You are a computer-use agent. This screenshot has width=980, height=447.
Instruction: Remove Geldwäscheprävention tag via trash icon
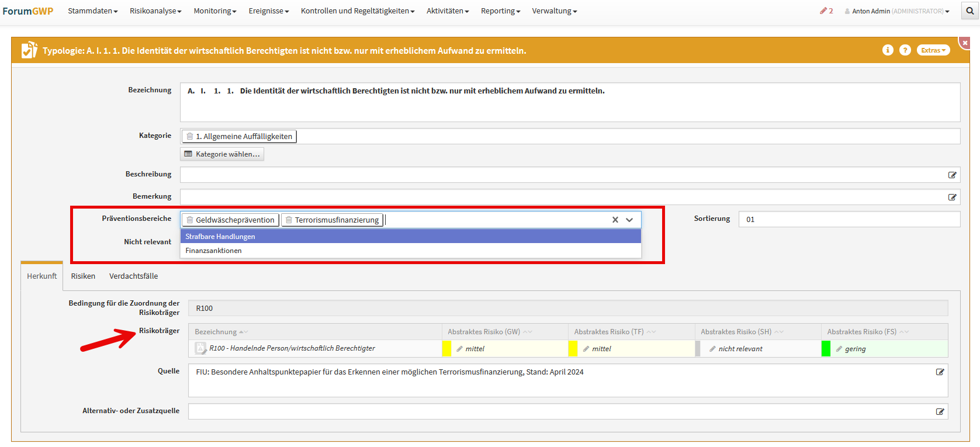coord(190,220)
